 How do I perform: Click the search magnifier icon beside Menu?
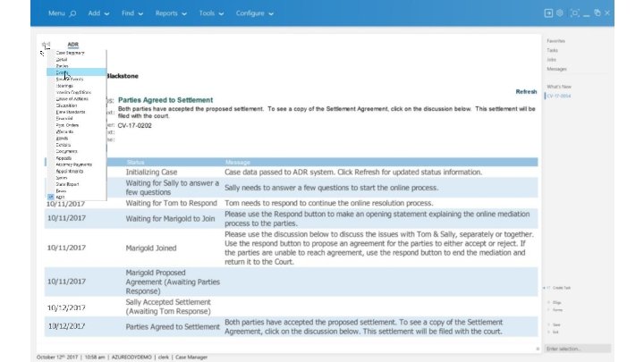click(72, 13)
